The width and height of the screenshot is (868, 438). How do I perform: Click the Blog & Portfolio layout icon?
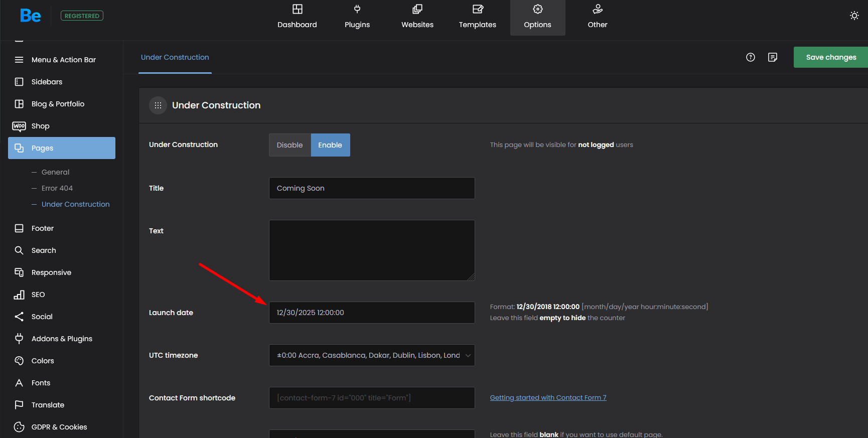point(19,104)
